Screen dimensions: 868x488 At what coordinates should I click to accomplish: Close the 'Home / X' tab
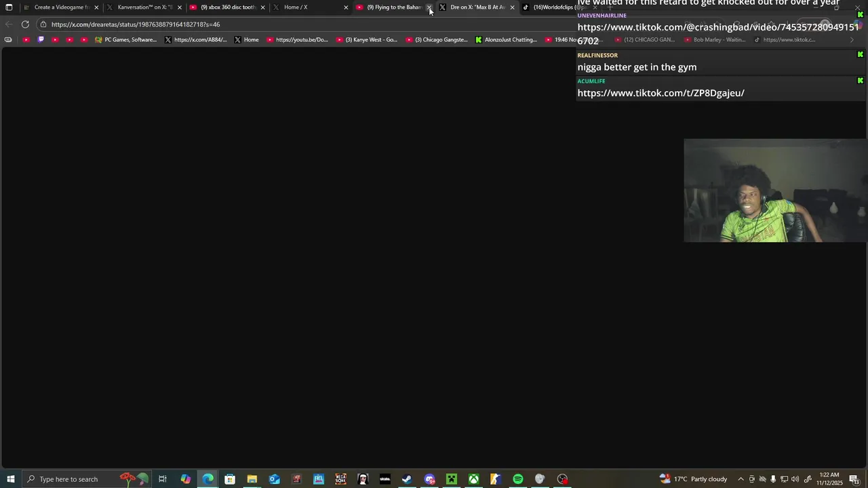point(346,7)
